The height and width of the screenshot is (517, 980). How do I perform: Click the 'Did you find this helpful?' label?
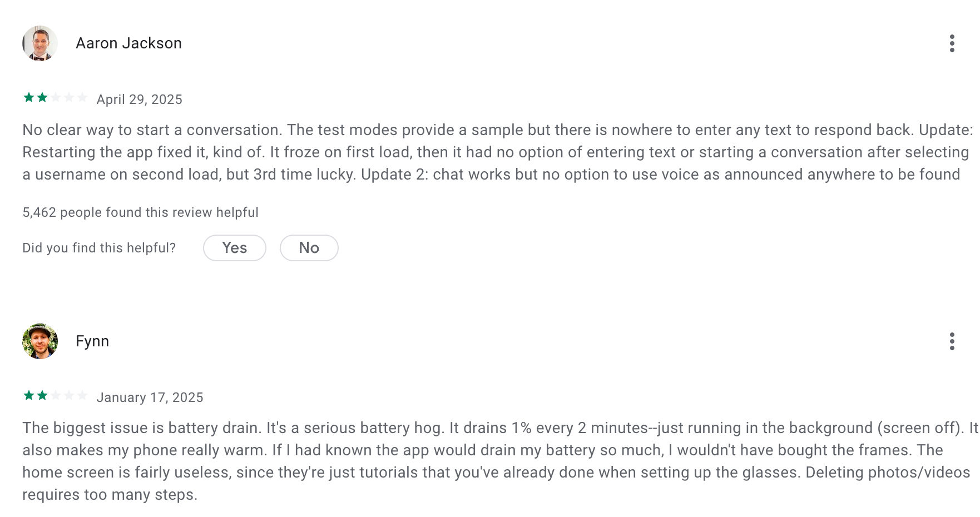point(99,248)
